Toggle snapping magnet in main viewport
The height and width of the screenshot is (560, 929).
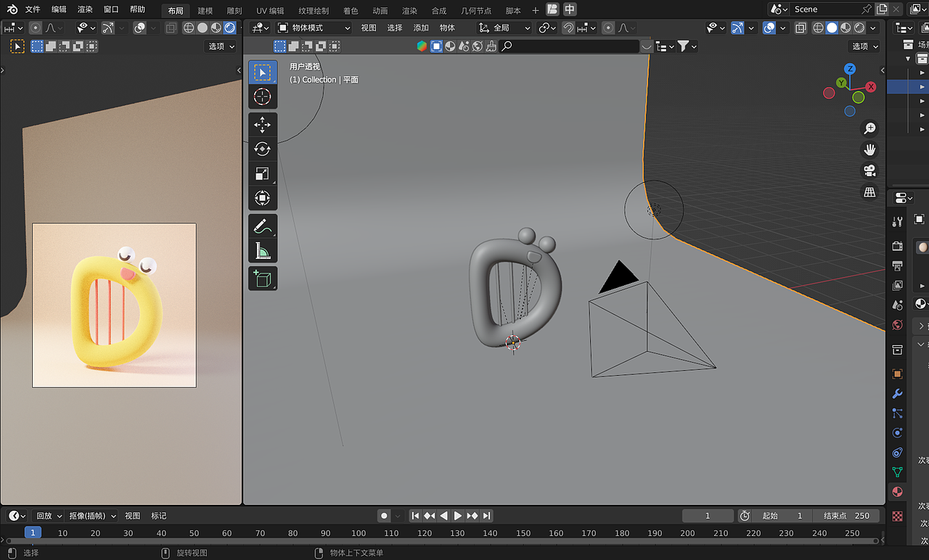tap(568, 28)
